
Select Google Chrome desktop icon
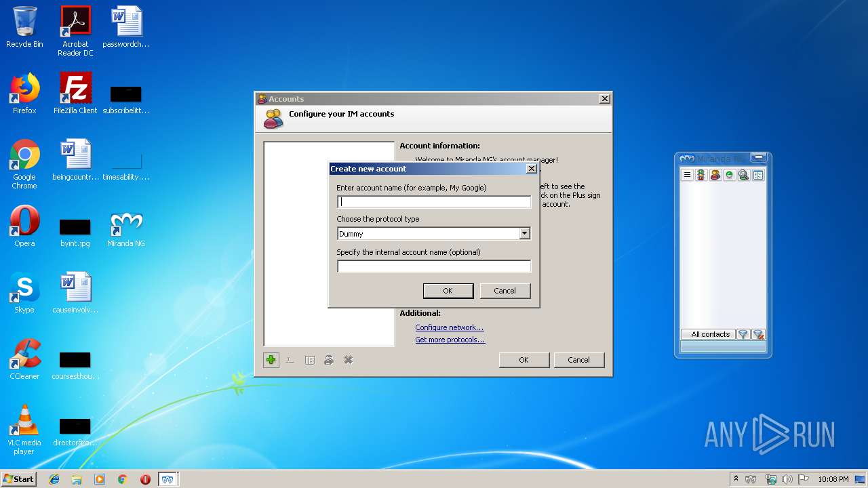click(x=24, y=164)
